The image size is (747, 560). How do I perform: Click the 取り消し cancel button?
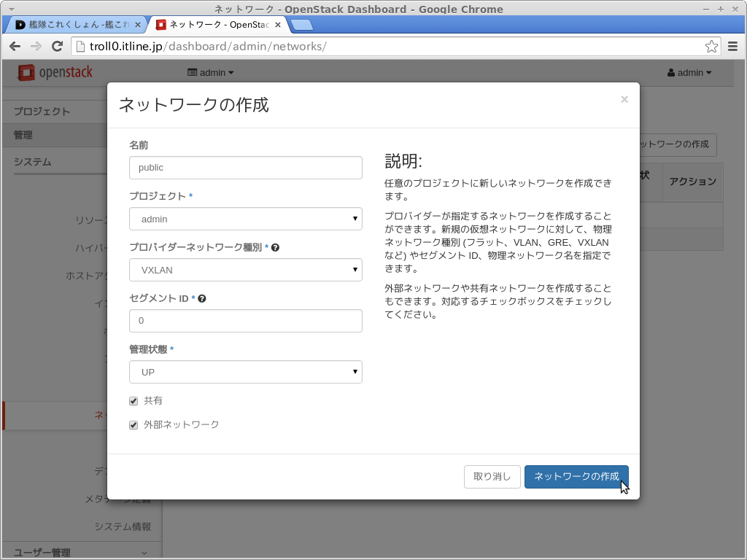(492, 477)
